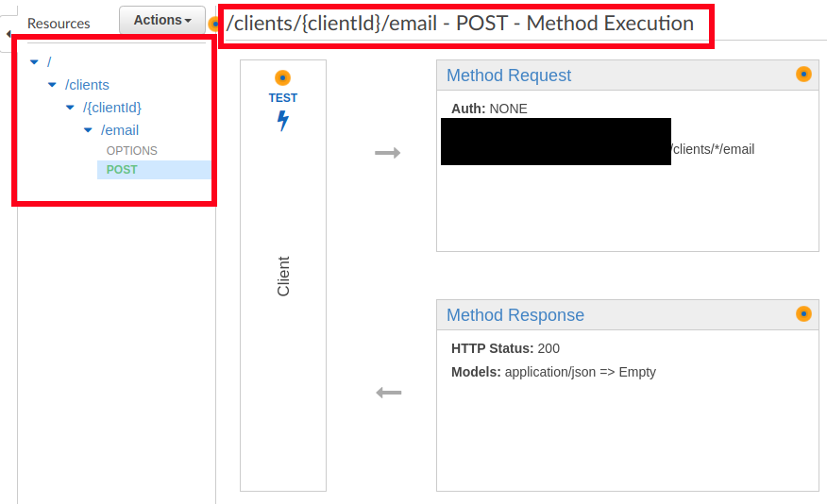Image resolution: width=827 pixels, height=504 pixels.
Task: Click the Auth: NONE text
Action: [489, 109]
